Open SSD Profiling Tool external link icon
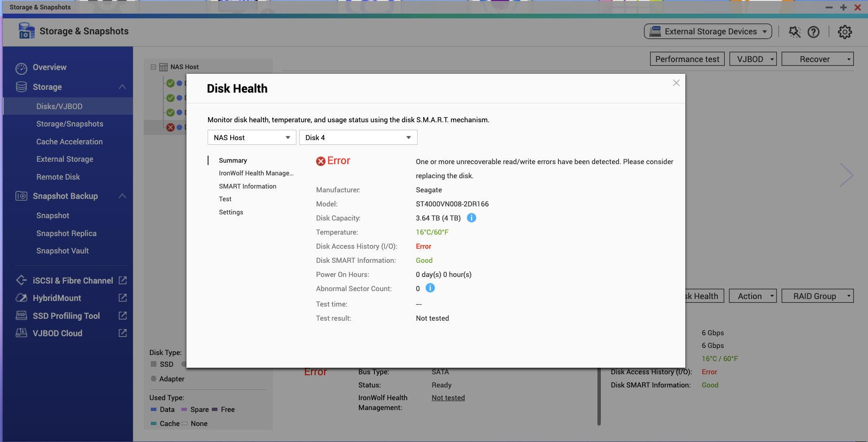Image resolution: width=868 pixels, height=442 pixels. [x=123, y=316]
